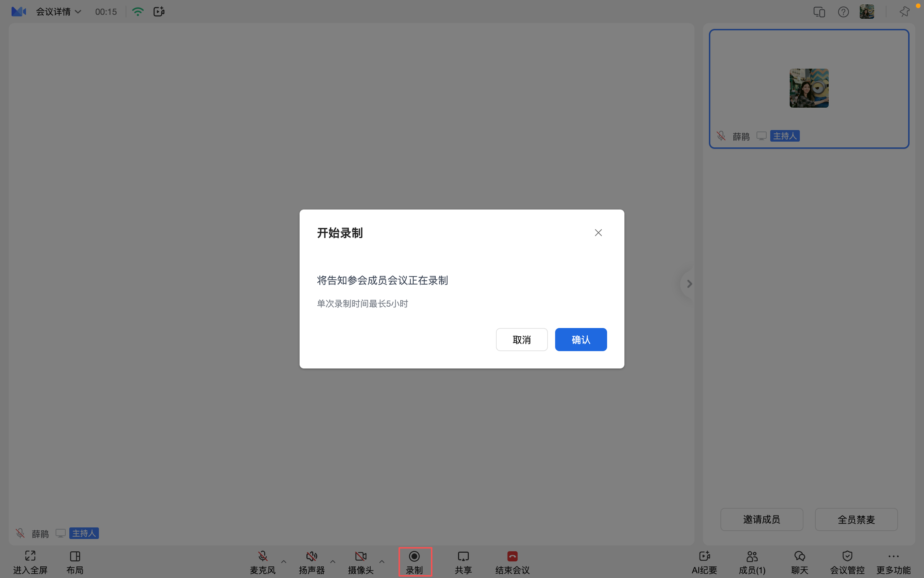Click 邀请成员 button
Screen dimensions: 924x578
[x=761, y=519]
